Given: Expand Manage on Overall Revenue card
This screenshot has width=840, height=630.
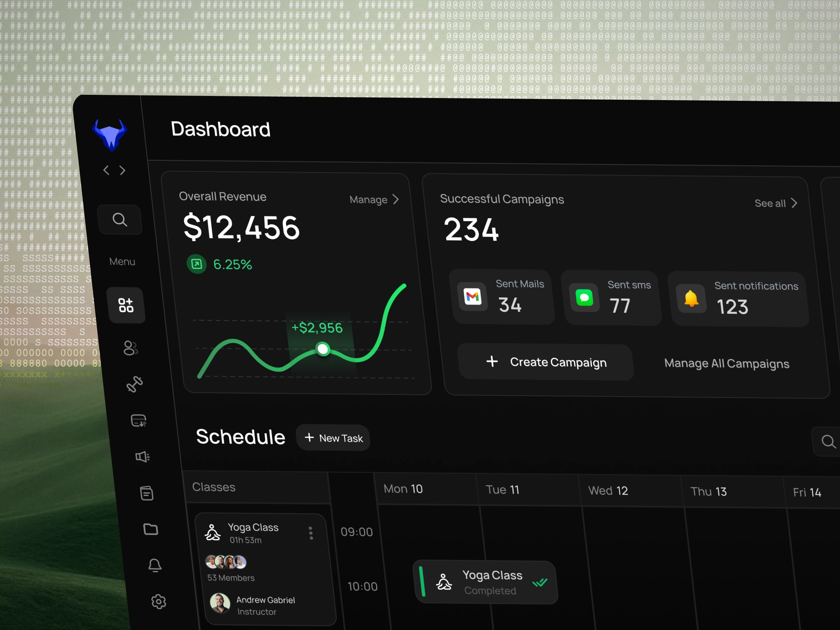Looking at the screenshot, I should 374,199.
